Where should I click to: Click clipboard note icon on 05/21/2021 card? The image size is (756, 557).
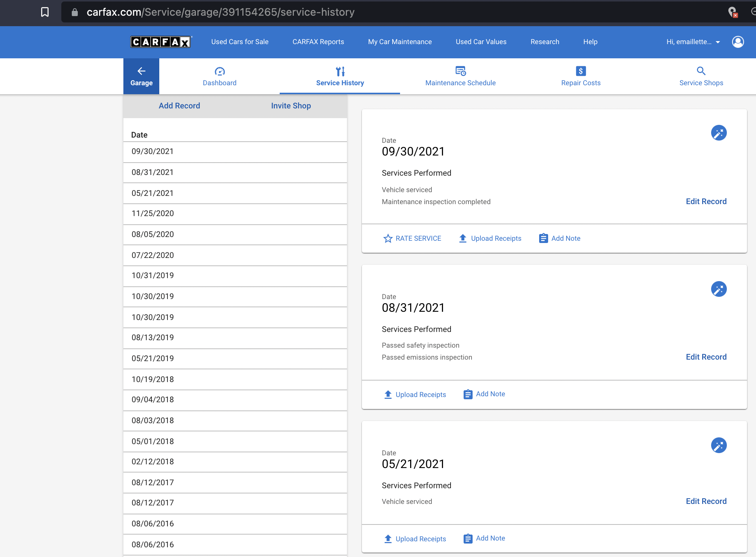point(468,539)
